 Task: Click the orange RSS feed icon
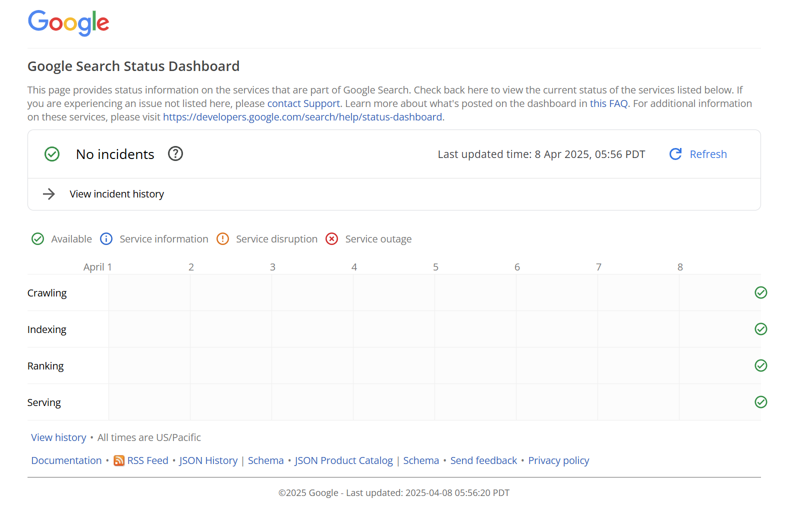tap(119, 460)
